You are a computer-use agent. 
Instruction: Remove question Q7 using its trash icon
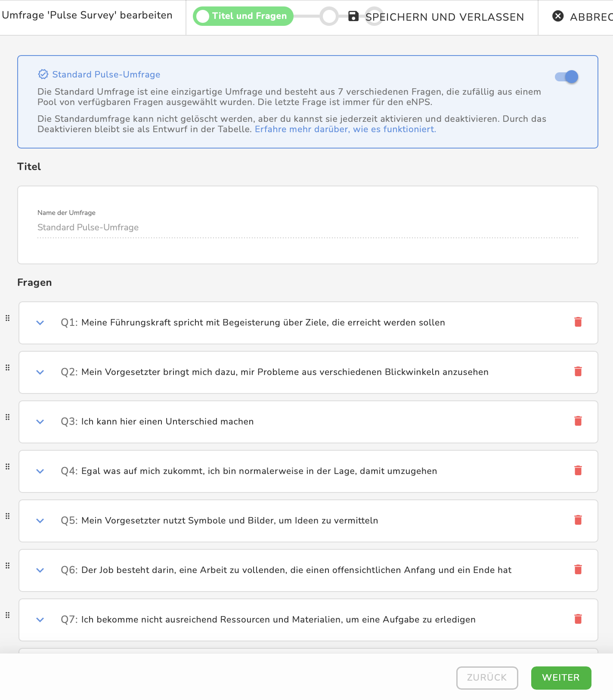(578, 619)
